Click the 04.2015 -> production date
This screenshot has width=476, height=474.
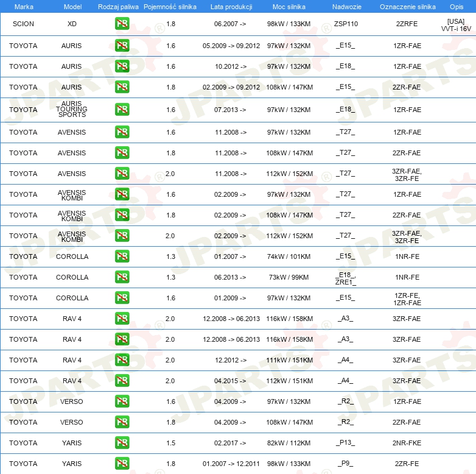(x=230, y=380)
